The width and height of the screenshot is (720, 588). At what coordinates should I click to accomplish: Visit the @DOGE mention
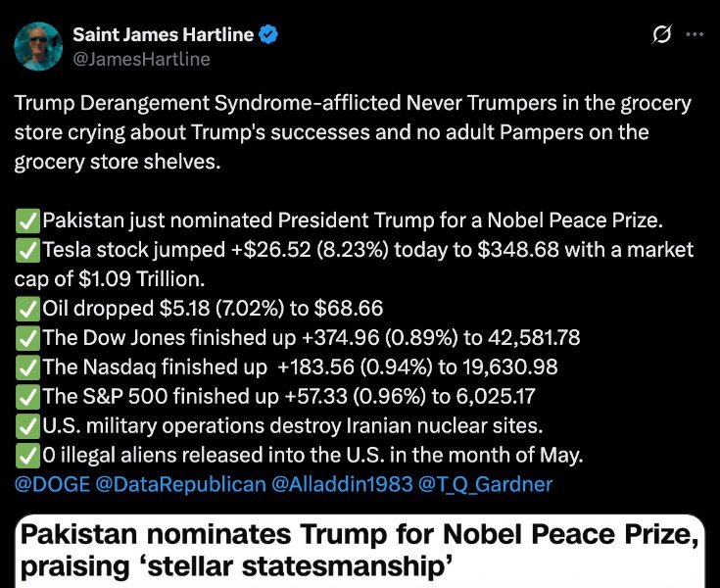click(x=52, y=484)
